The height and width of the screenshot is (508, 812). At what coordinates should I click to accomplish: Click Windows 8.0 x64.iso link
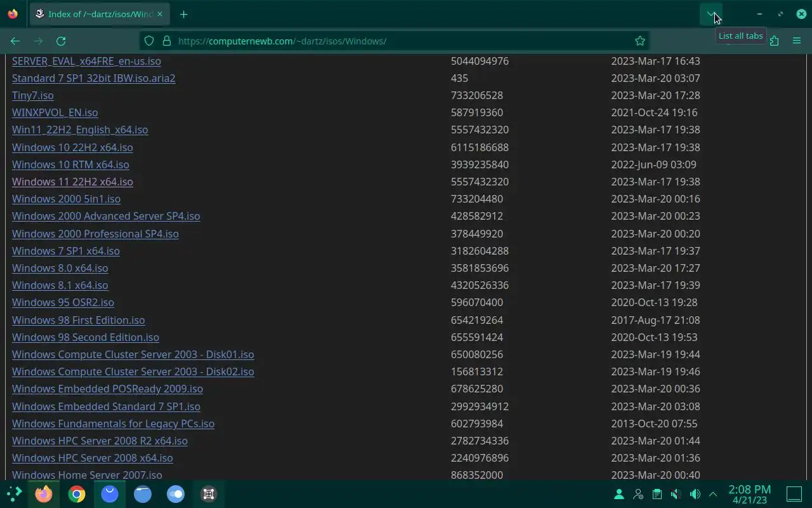click(x=60, y=268)
